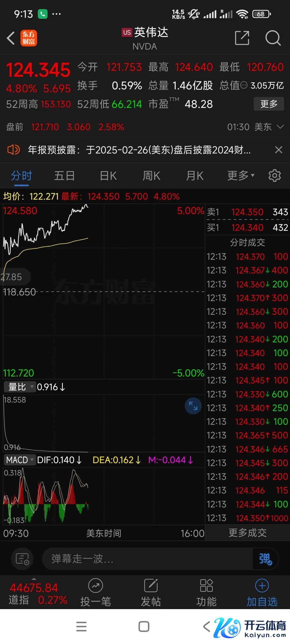Expand the 量比 indicator dropdown
Screen dimensions: 290x644
(20, 387)
